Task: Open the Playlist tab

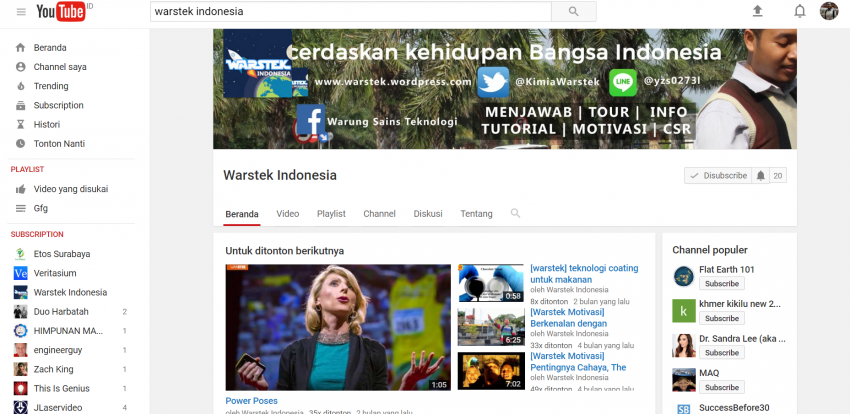Action: click(331, 214)
